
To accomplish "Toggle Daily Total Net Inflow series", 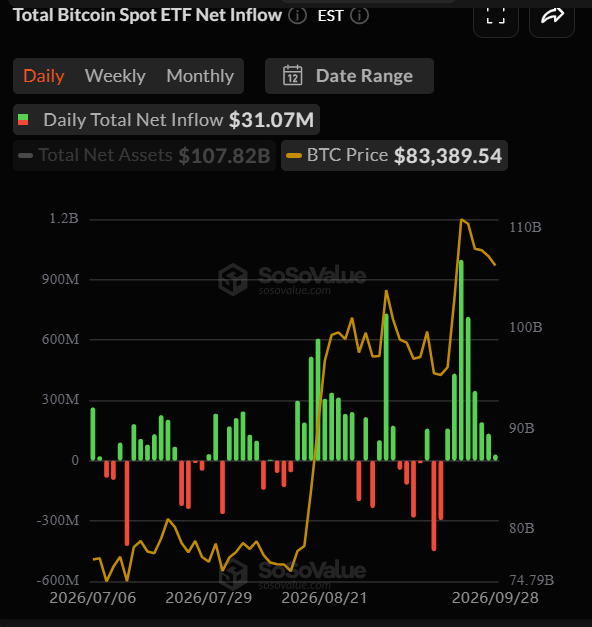I will coord(166,120).
